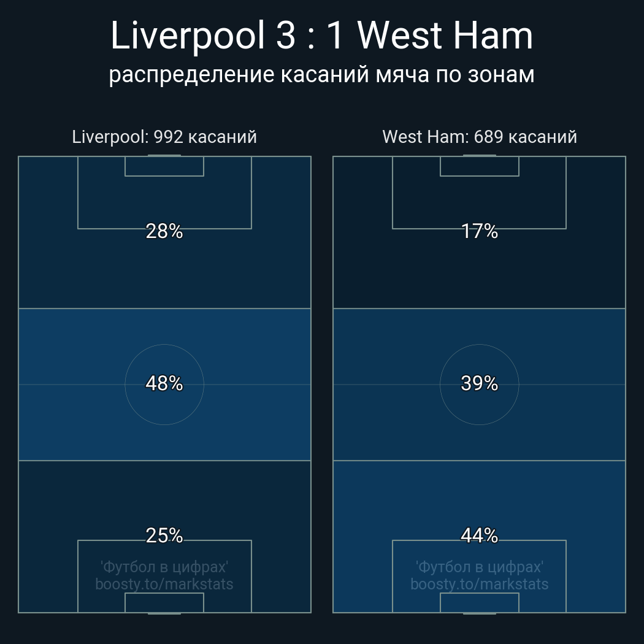Click the top six-yard box on Liverpool pitch

pyautogui.click(x=164, y=166)
